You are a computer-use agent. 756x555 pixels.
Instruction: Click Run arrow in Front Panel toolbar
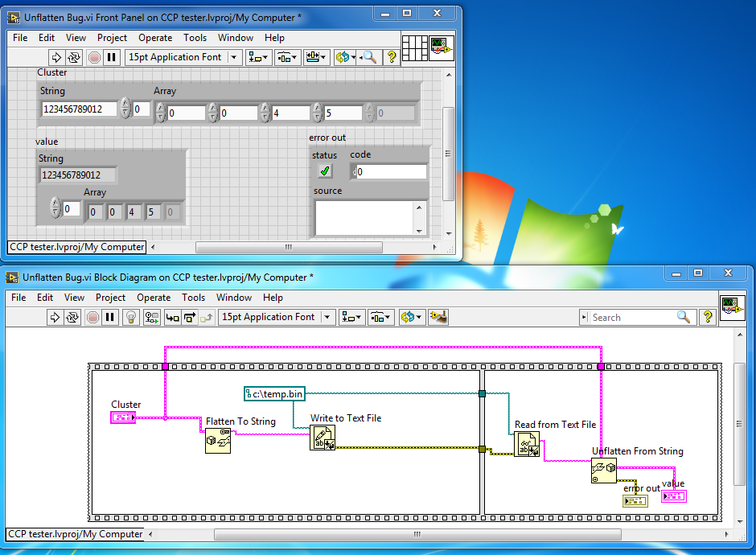click(x=56, y=57)
